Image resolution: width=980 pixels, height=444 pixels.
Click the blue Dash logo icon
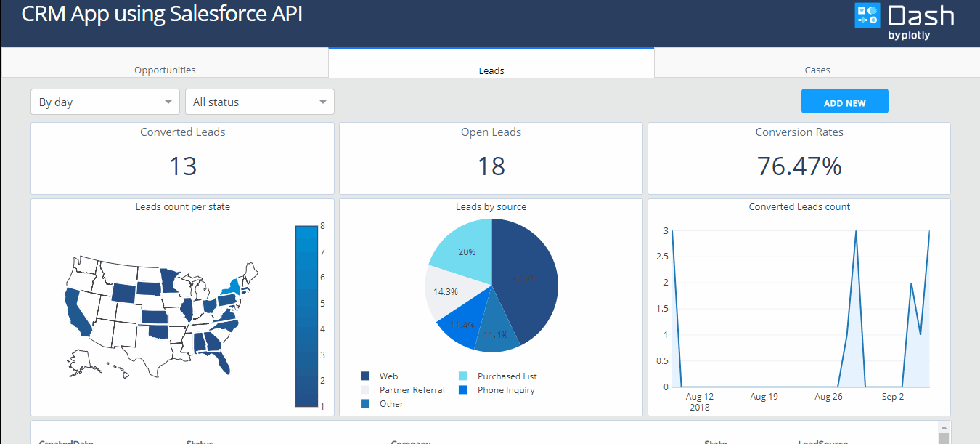click(x=867, y=15)
